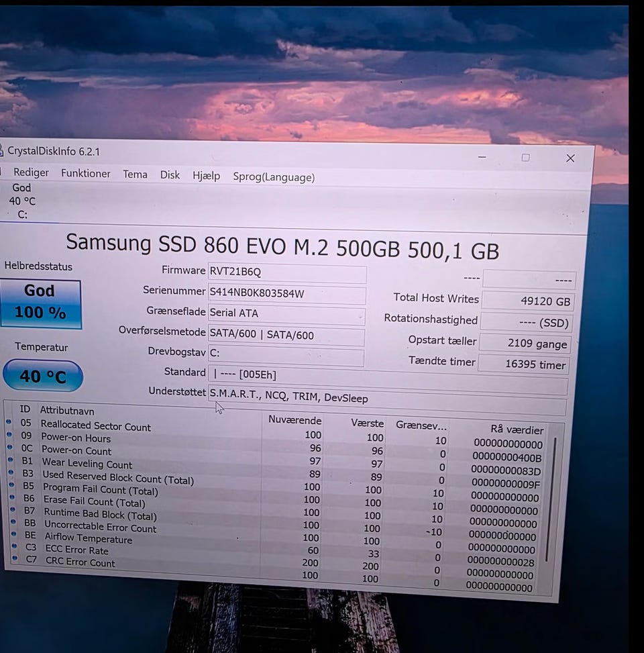Click the raw value 00000000009F
The image size is (644, 653).
click(505, 483)
